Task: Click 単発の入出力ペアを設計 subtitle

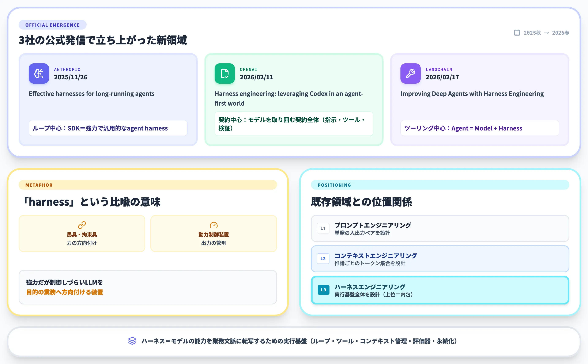Action: click(362, 233)
